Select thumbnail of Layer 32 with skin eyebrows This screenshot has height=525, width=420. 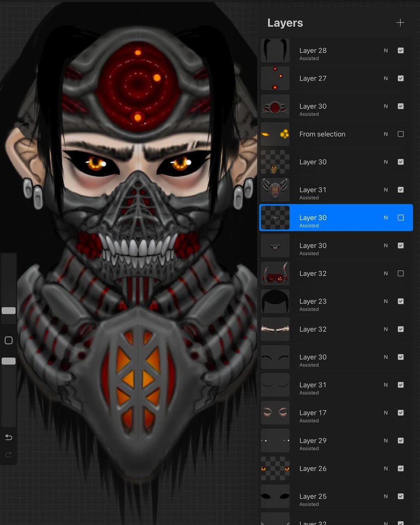click(x=275, y=329)
